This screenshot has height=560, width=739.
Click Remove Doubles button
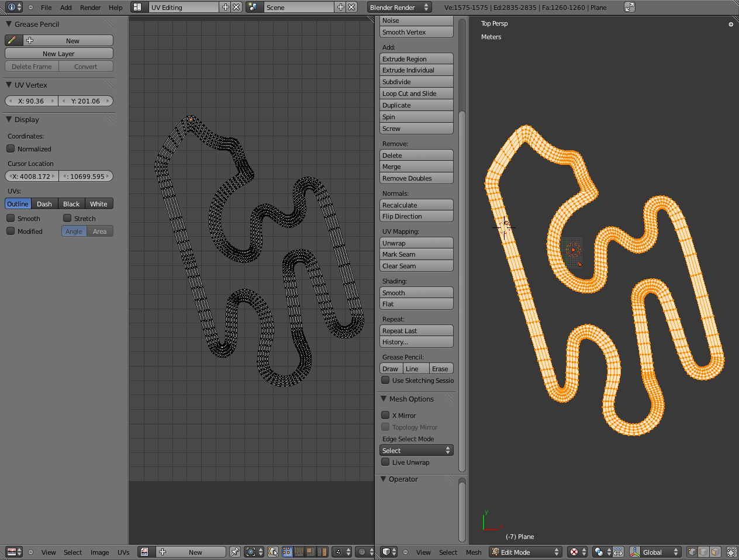416,178
